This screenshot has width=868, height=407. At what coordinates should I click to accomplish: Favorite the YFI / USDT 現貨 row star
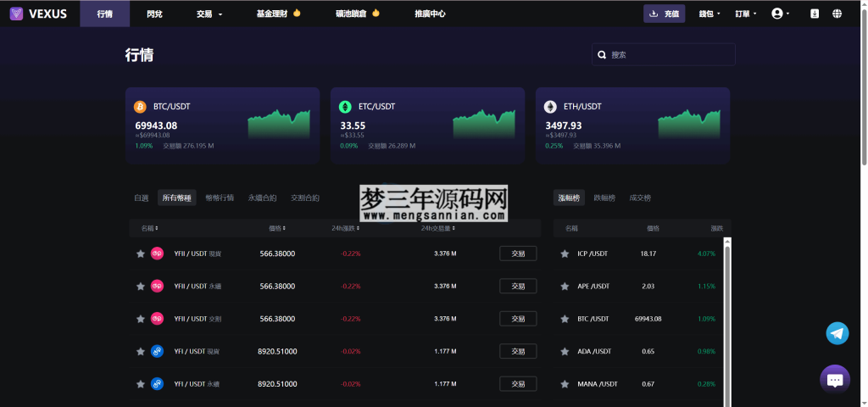pyautogui.click(x=141, y=351)
